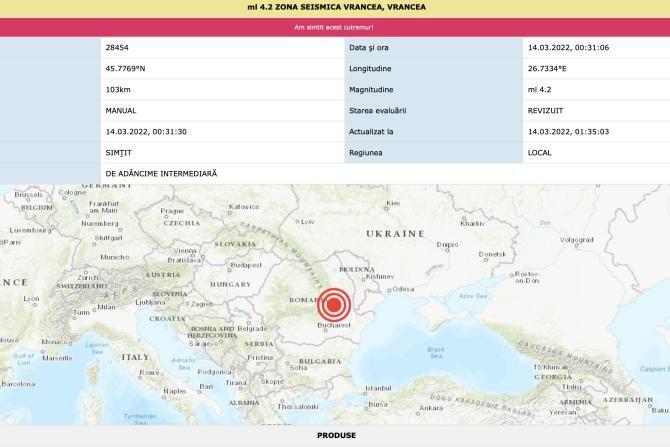Click the PRODUSE section header

pyautogui.click(x=336, y=436)
